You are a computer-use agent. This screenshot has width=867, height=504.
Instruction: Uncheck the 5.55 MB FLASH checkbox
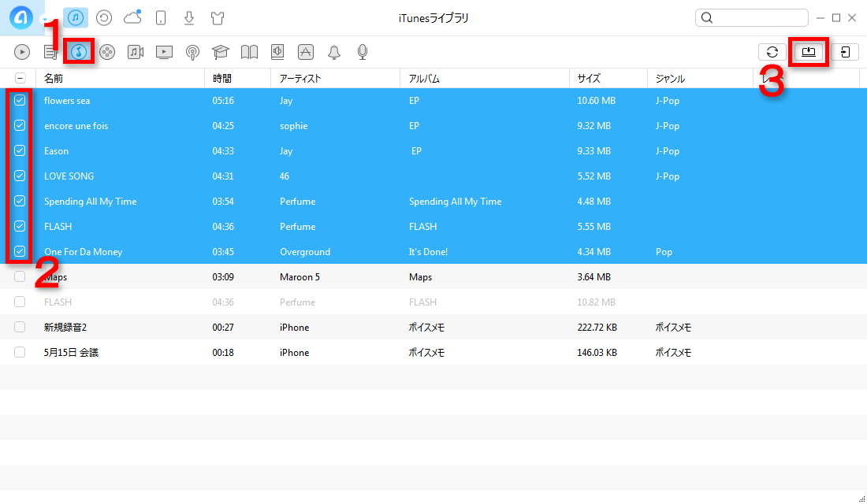pyautogui.click(x=20, y=226)
